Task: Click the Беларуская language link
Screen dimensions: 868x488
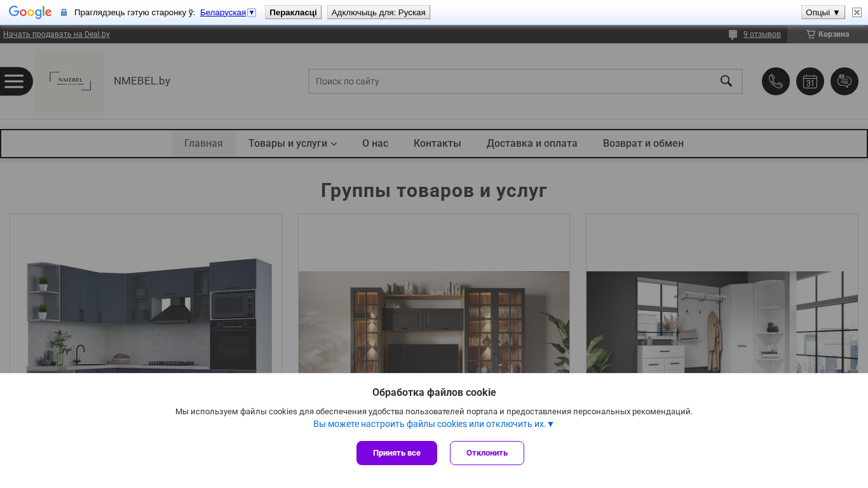Action: coord(223,13)
